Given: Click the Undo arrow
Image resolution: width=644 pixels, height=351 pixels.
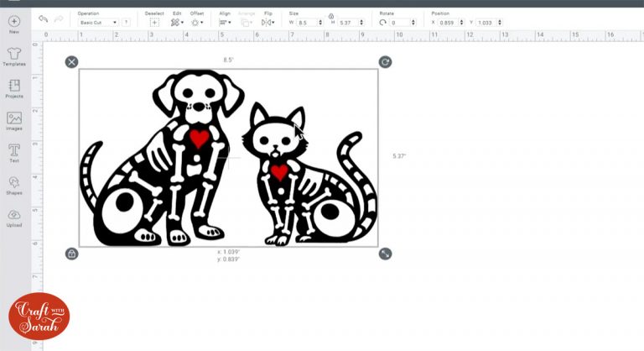Looking at the screenshot, I should tap(43, 18).
